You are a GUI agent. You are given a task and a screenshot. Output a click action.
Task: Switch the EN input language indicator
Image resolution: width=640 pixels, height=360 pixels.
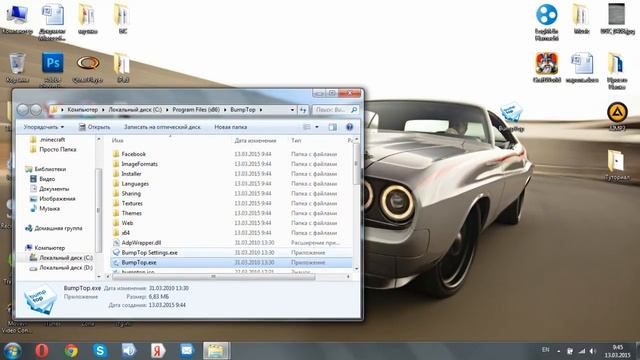click(x=546, y=350)
